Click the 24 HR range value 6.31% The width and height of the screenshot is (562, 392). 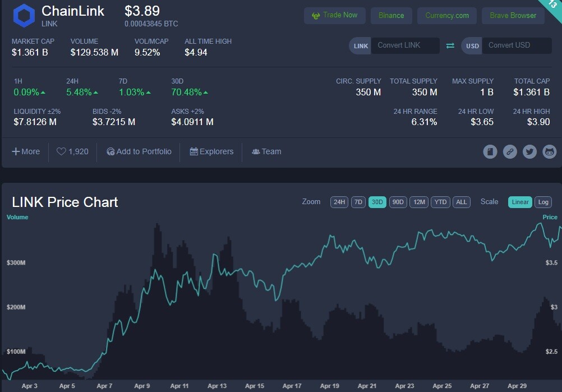(x=424, y=122)
